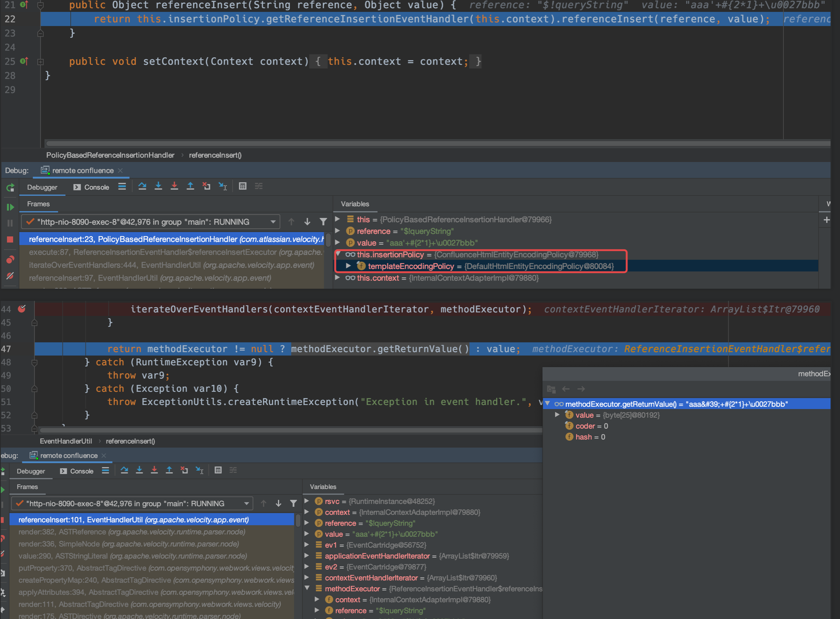
Task: Click Drop Frame in the upper debugger toolbar
Action: 206,186
